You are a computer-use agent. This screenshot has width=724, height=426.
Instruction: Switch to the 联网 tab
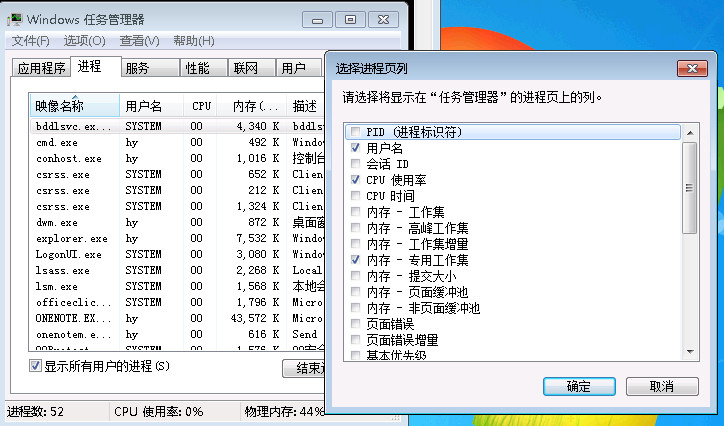[x=252, y=68]
